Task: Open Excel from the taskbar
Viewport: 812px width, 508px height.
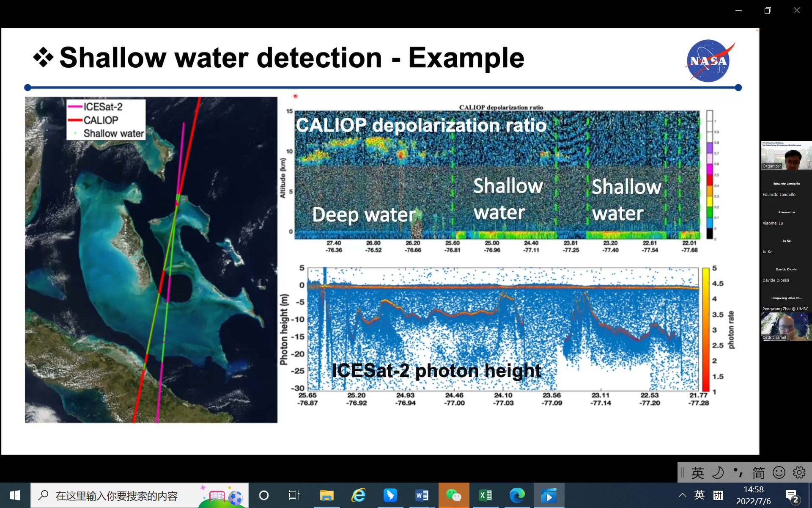Action: pyautogui.click(x=485, y=495)
